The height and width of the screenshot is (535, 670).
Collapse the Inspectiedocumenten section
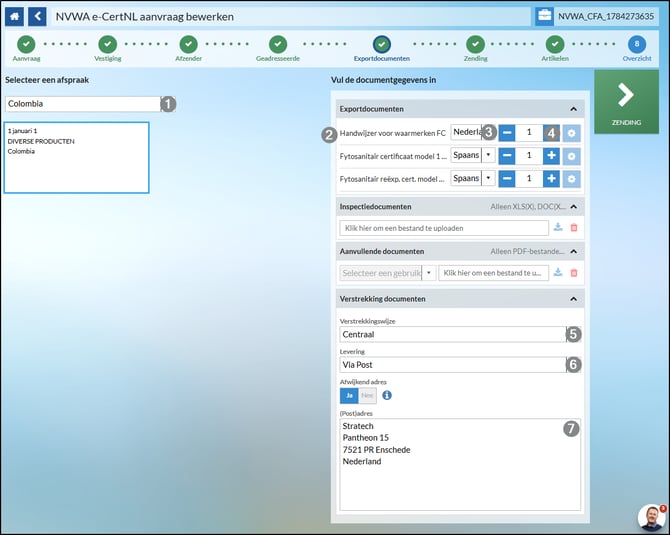tap(573, 207)
